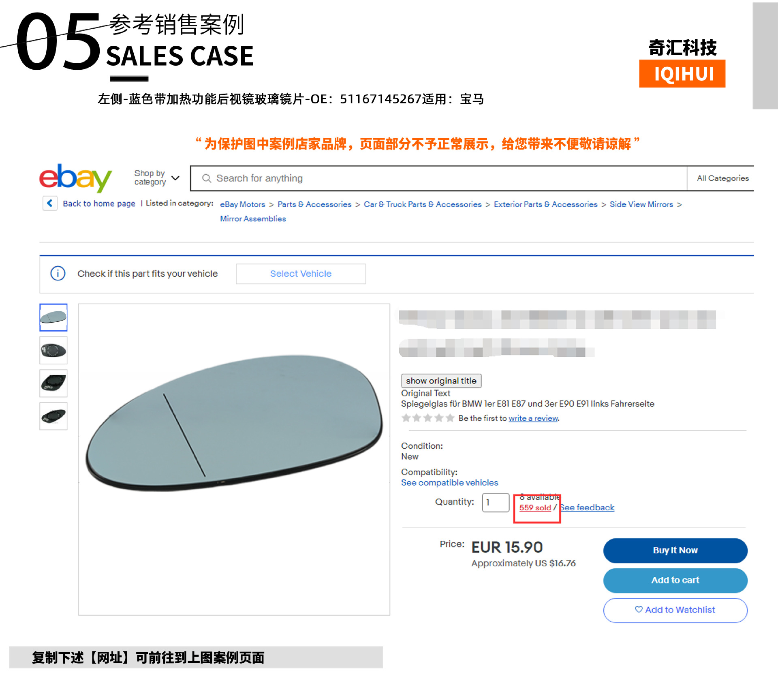The image size is (778, 700).
Task: Click the show original title button
Action: click(441, 381)
